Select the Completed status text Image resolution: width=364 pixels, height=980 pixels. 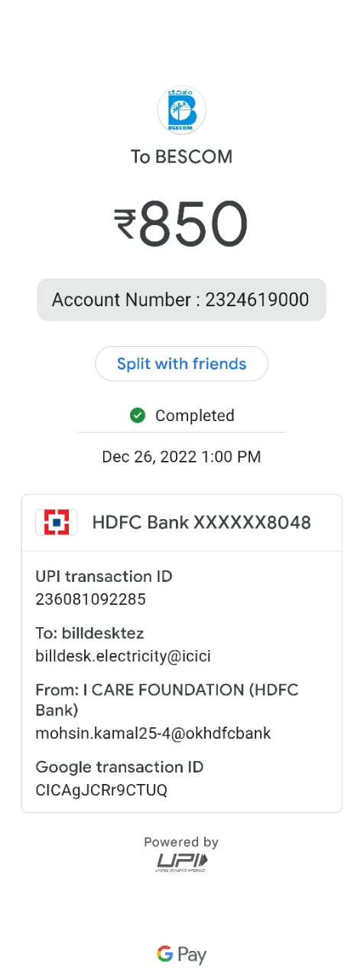click(x=194, y=416)
